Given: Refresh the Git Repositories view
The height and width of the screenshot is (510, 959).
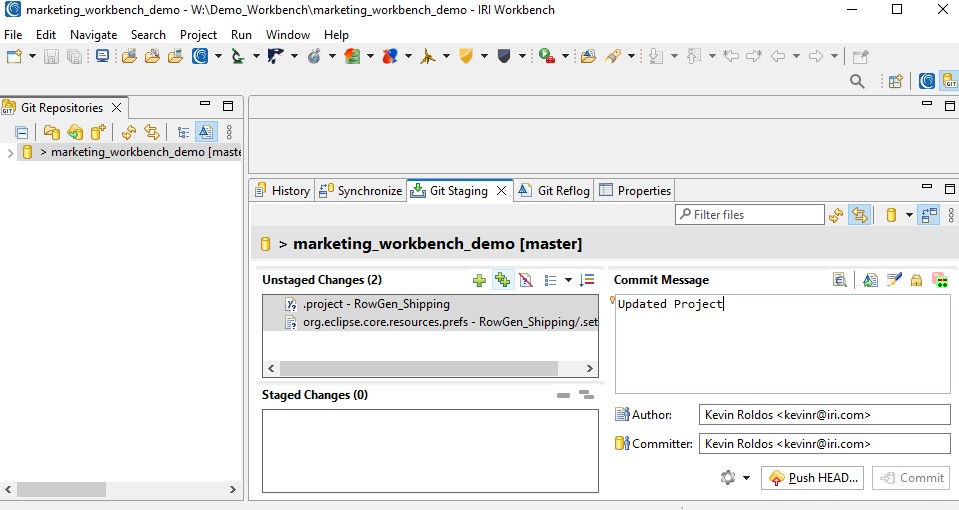Looking at the screenshot, I should [x=128, y=132].
